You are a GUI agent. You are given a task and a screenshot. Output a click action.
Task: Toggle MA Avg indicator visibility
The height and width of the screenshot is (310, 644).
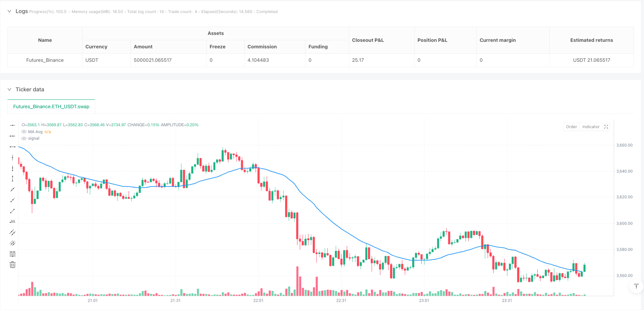click(x=24, y=132)
